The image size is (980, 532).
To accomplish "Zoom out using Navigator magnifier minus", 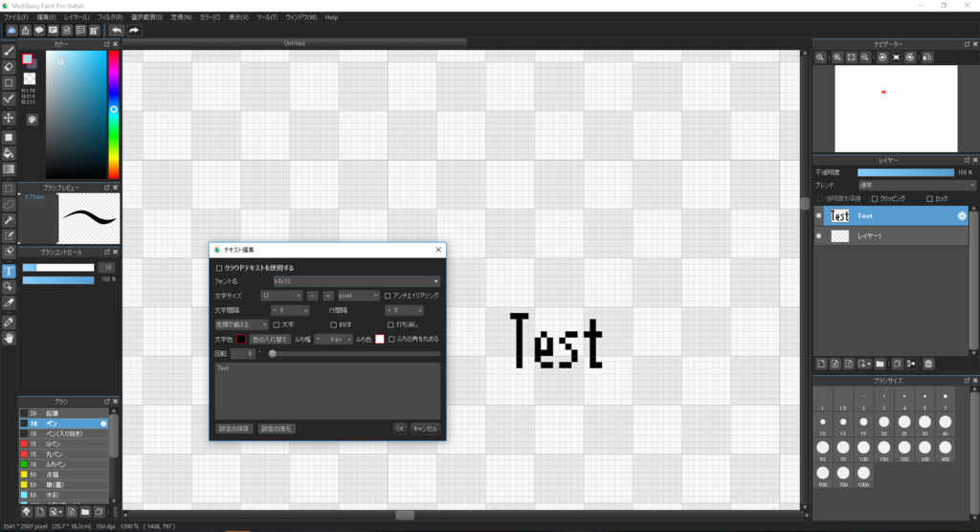I will (865, 57).
